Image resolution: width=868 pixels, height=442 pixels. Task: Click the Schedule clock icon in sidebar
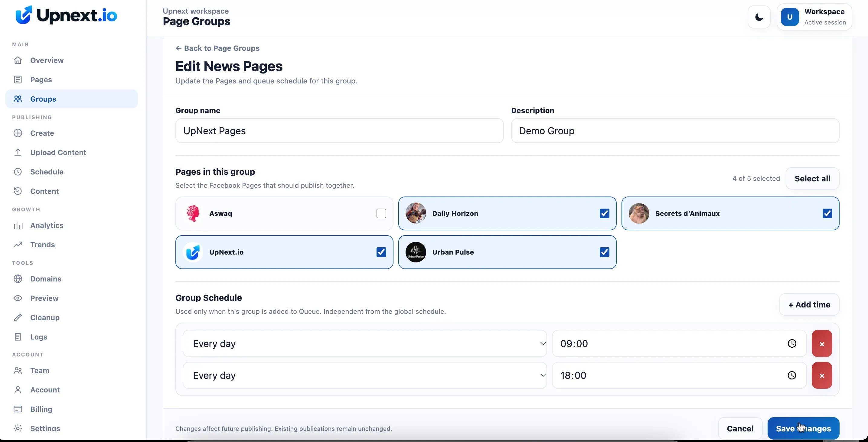(x=18, y=172)
